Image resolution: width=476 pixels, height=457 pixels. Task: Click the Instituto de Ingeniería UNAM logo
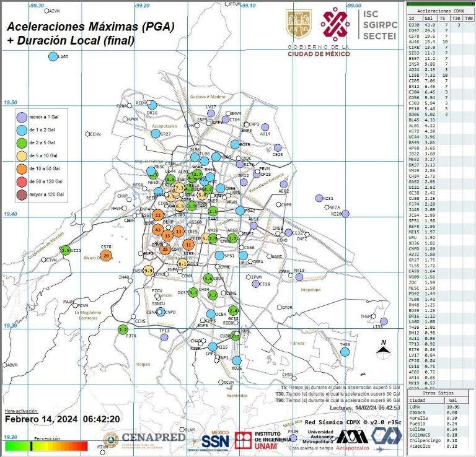point(259,439)
